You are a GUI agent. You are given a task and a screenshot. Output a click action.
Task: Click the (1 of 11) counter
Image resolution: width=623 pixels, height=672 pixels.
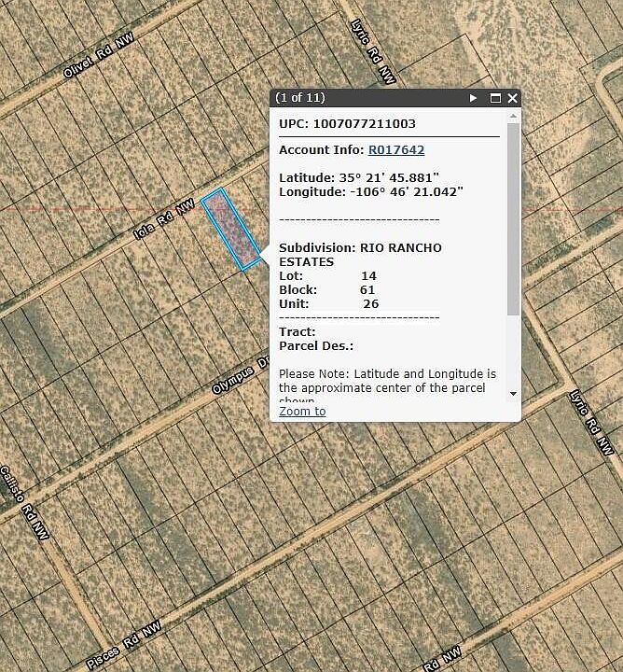(x=300, y=98)
